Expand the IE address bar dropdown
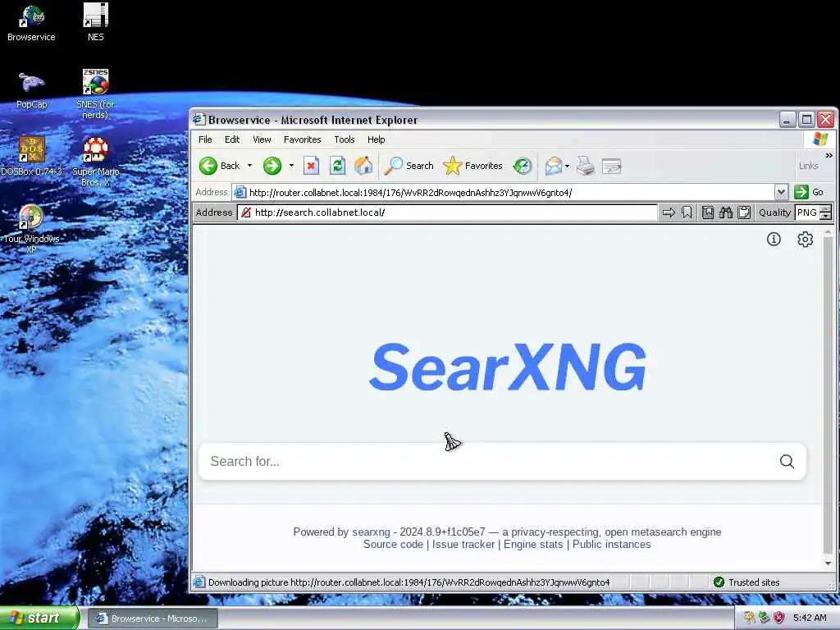 pyautogui.click(x=781, y=192)
